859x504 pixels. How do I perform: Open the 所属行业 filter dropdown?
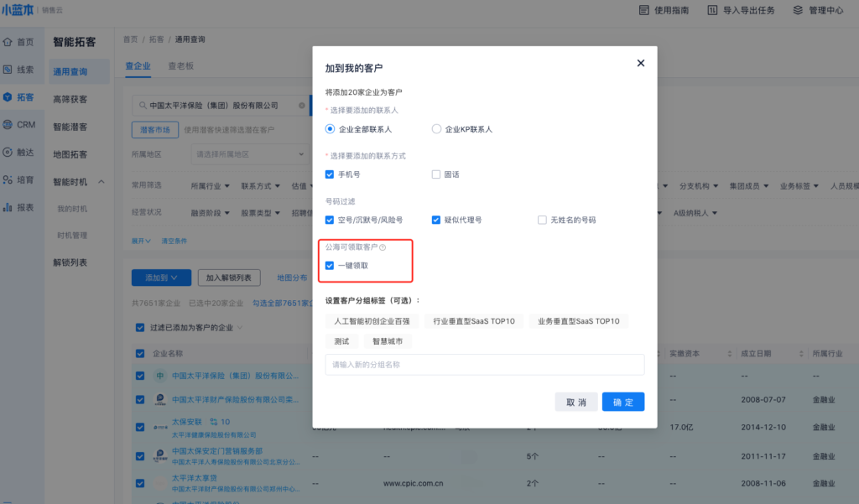(x=210, y=185)
